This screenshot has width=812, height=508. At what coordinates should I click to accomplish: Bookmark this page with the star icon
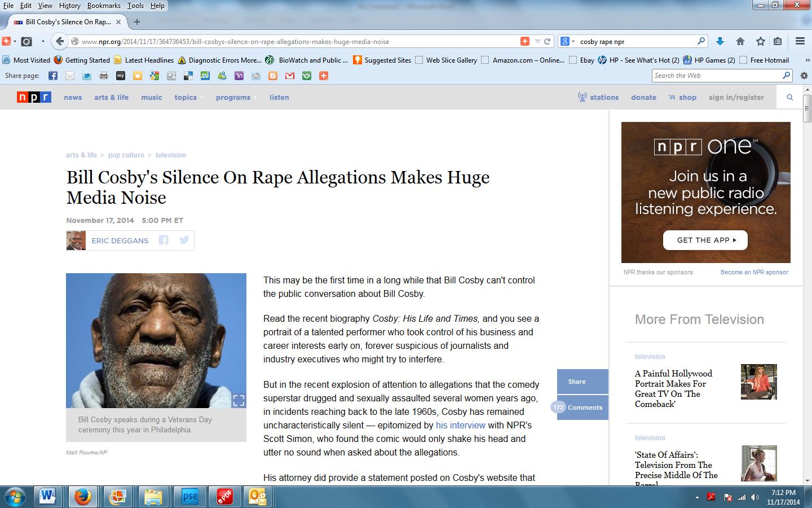(x=760, y=41)
